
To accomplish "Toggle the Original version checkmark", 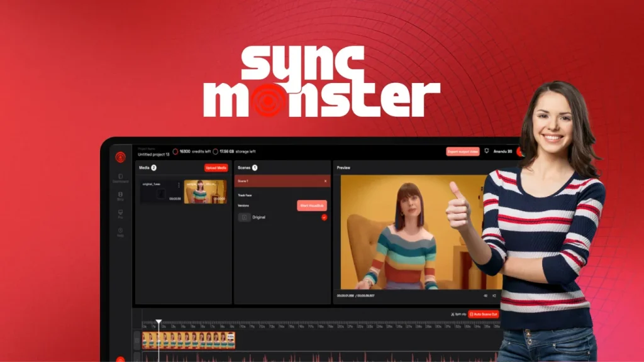I will point(324,217).
